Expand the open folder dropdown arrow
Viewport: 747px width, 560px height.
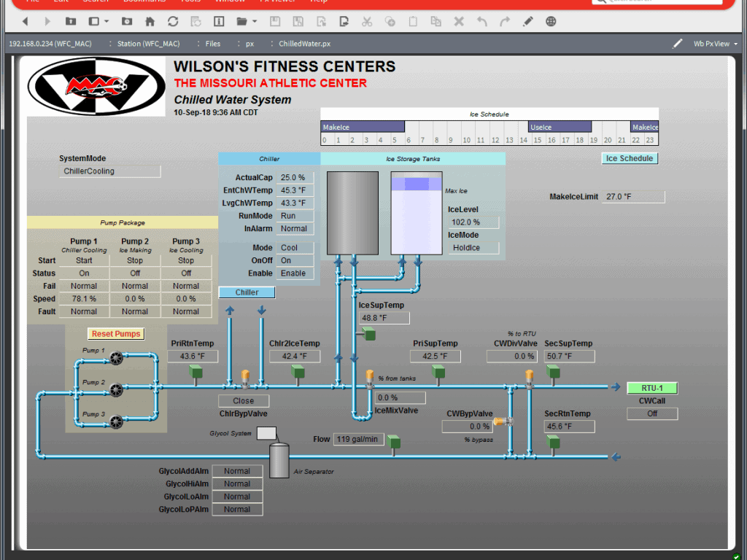click(x=255, y=21)
